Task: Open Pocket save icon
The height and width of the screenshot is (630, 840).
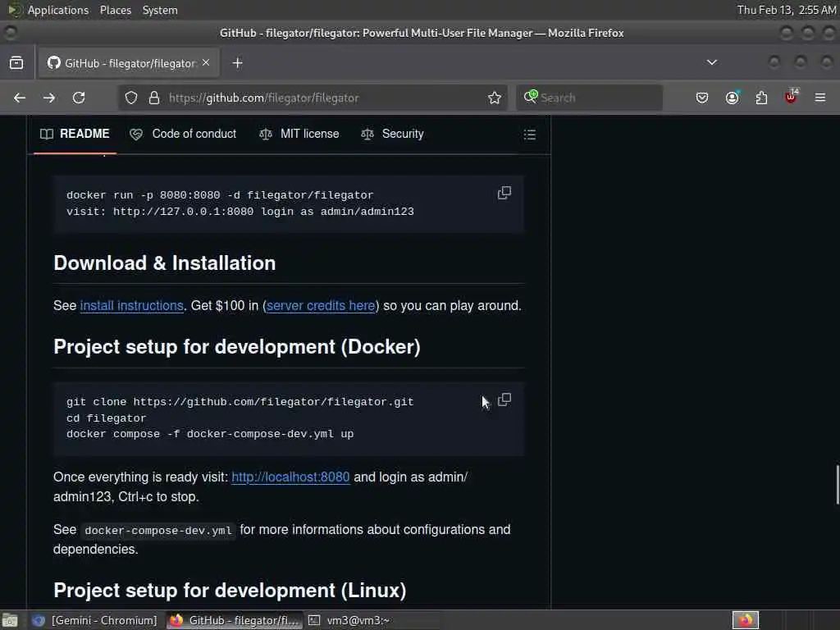Action: coord(702,98)
